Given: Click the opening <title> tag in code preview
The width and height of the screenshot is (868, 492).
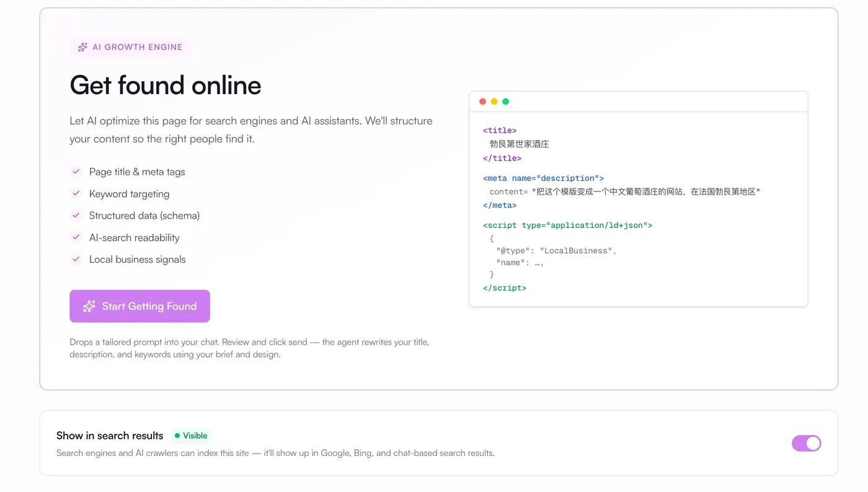Looking at the screenshot, I should 500,131.
